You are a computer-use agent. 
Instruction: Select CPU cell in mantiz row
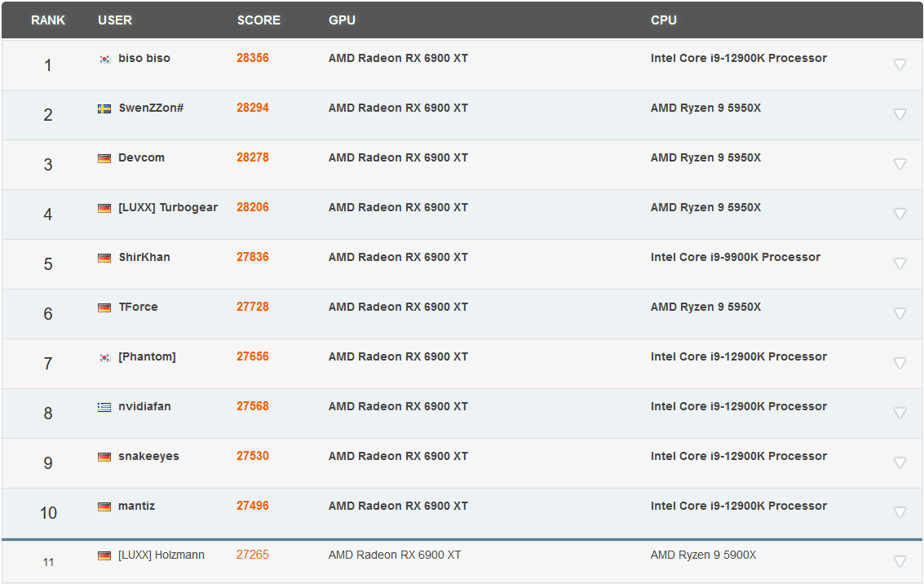pyautogui.click(x=739, y=507)
